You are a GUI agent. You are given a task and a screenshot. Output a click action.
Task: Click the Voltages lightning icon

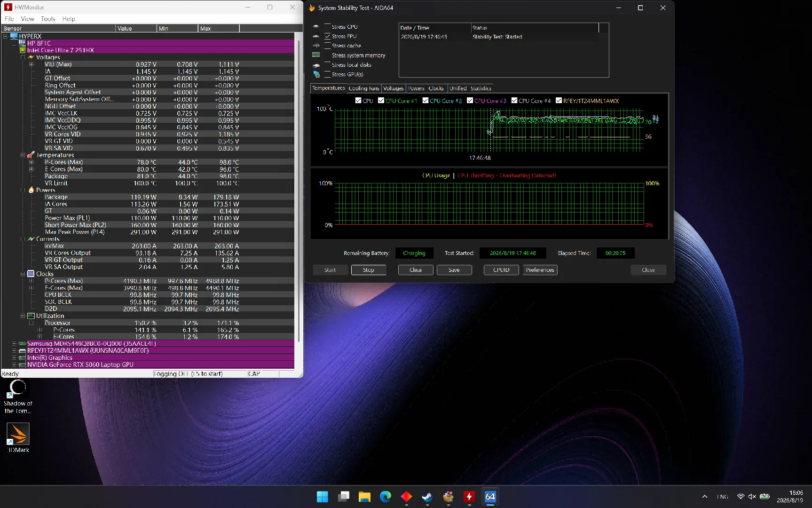[x=31, y=57]
